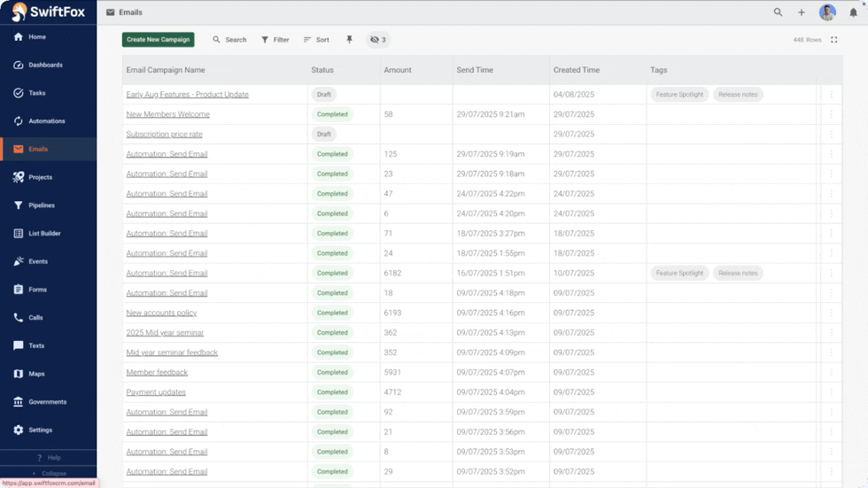The image size is (868, 488).
Task: Click the 448 Rows count
Action: coord(807,40)
